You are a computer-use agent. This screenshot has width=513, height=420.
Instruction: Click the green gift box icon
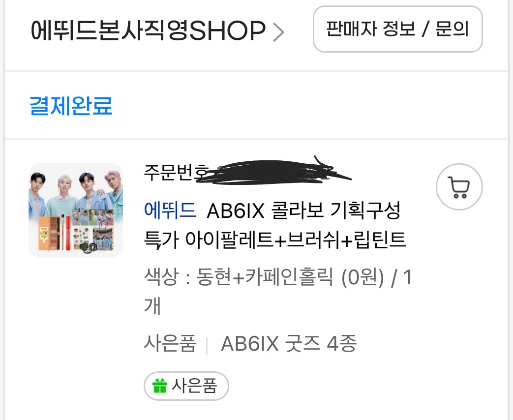click(x=160, y=385)
